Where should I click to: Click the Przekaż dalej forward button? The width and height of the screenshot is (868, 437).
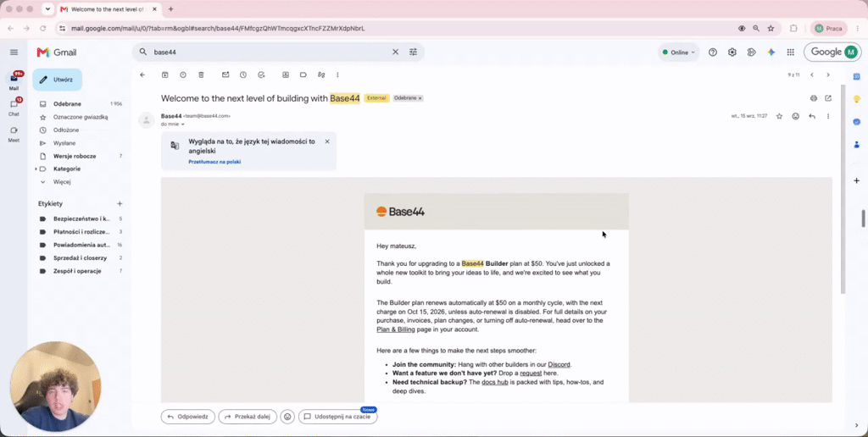(x=248, y=417)
